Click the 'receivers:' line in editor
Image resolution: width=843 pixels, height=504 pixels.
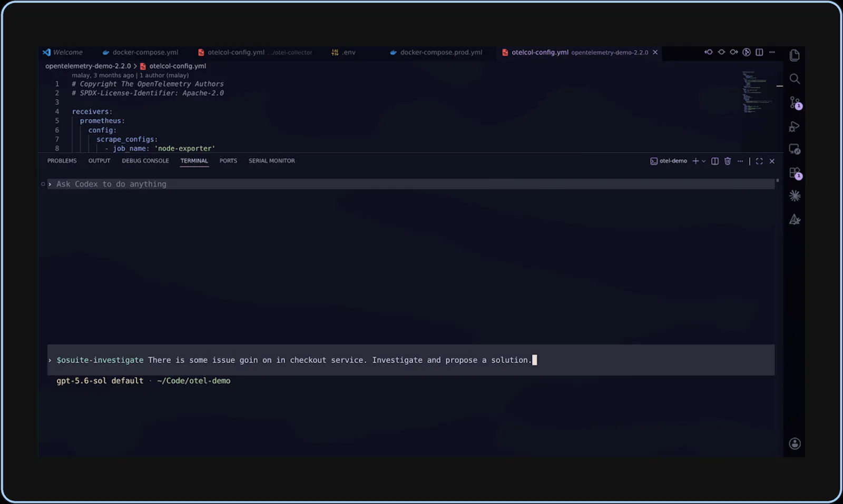coord(92,112)
